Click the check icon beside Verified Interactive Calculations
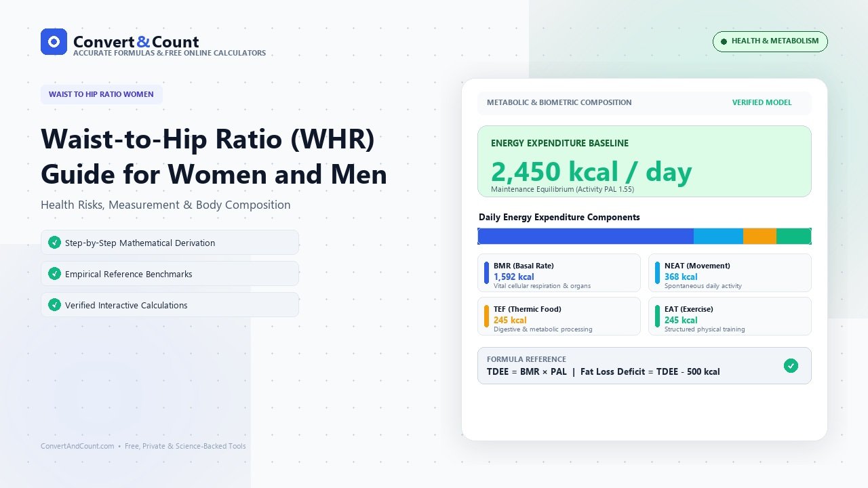 point(54,305)
